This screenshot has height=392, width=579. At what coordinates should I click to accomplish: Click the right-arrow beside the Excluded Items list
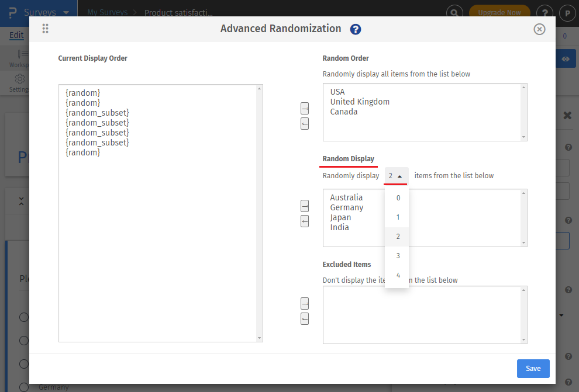coord(304,303)
